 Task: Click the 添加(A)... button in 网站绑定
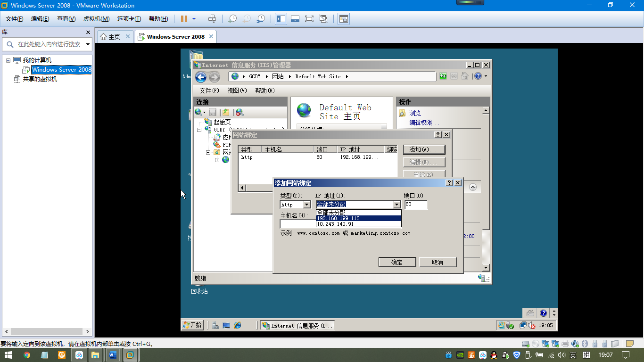(x=424, y=149)
